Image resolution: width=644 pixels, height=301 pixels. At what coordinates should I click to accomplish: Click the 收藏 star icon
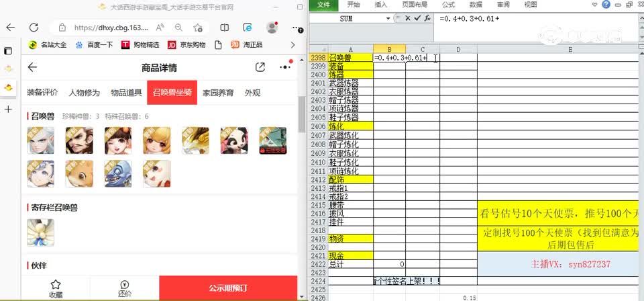pyautogui.click(x=56, y=285)
